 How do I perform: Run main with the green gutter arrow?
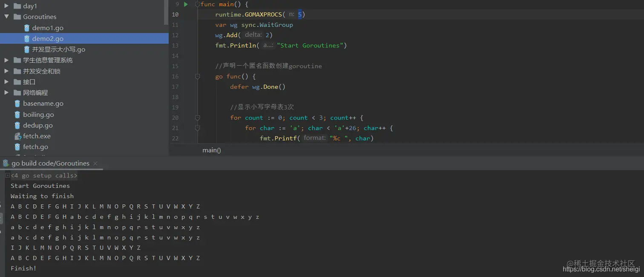click(186, 4)
